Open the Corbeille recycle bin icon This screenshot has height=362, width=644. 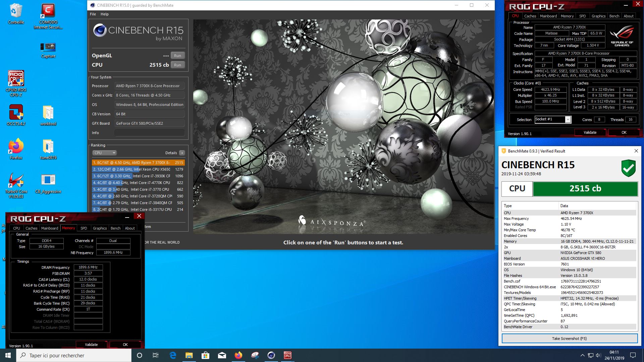(16, 13)
